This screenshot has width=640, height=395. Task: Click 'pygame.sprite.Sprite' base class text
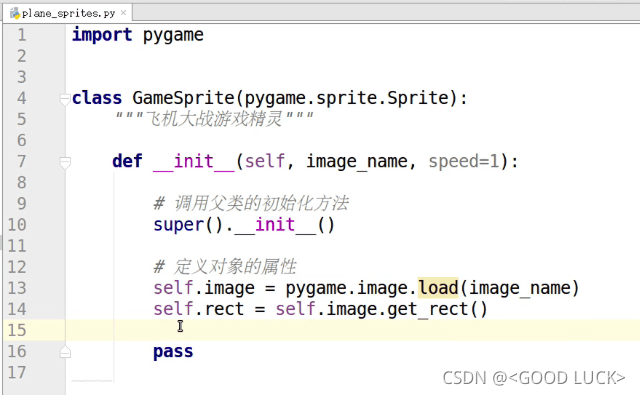click(347, 99)
